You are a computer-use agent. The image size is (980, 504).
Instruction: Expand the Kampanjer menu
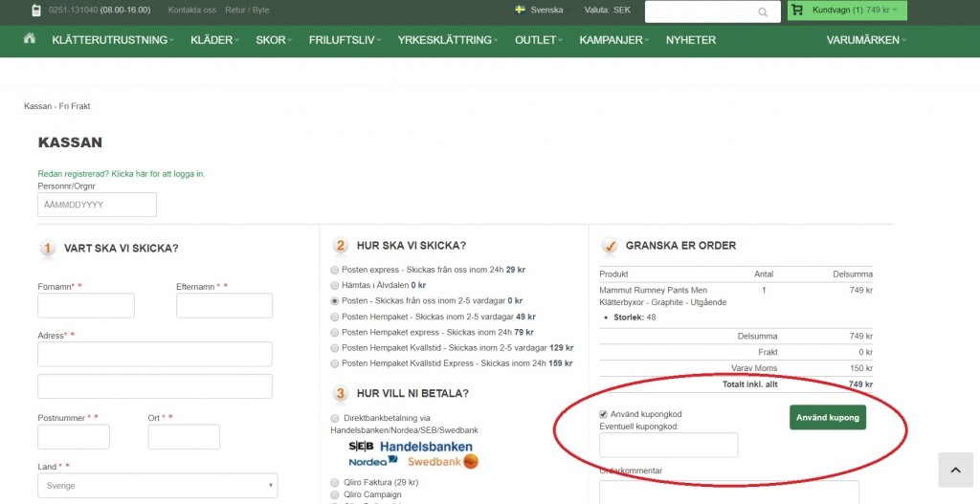click(x=613, y=40)
